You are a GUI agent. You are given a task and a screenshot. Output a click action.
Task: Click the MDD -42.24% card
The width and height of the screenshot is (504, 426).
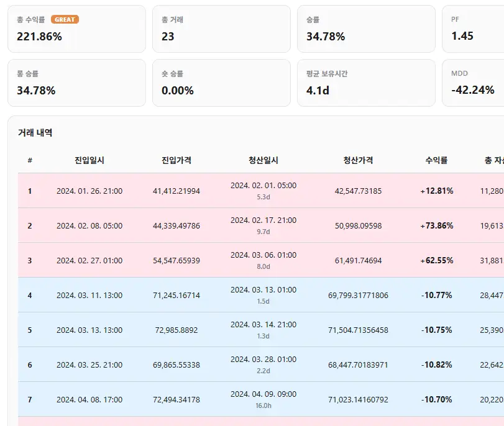(473, 83)
